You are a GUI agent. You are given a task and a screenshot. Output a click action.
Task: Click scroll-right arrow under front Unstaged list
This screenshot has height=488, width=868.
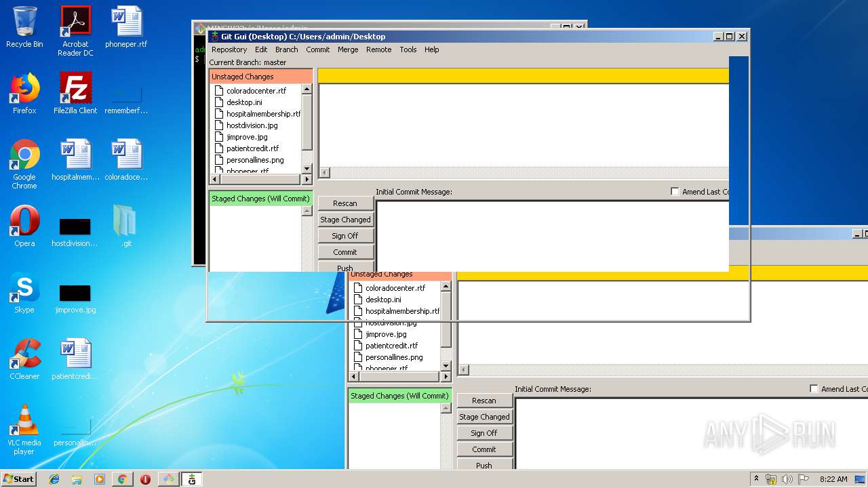(307, 180)
